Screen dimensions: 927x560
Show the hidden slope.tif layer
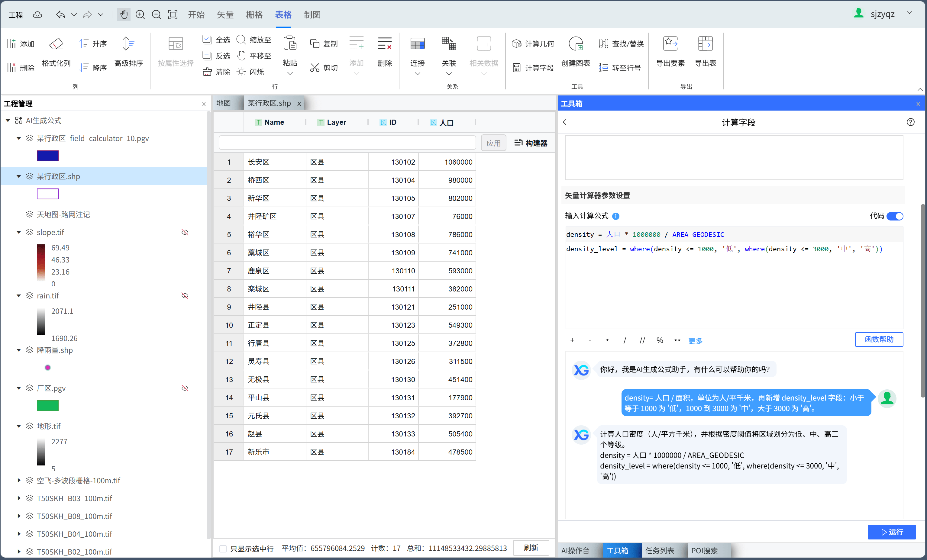(x=185, y=232)
